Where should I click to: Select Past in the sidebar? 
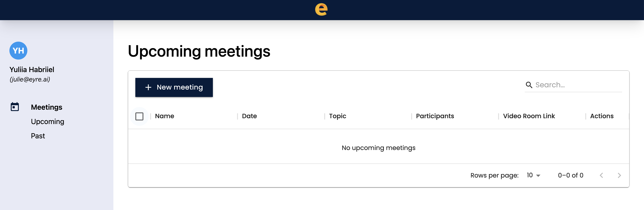pyautogui.click(x=38, y=136)
